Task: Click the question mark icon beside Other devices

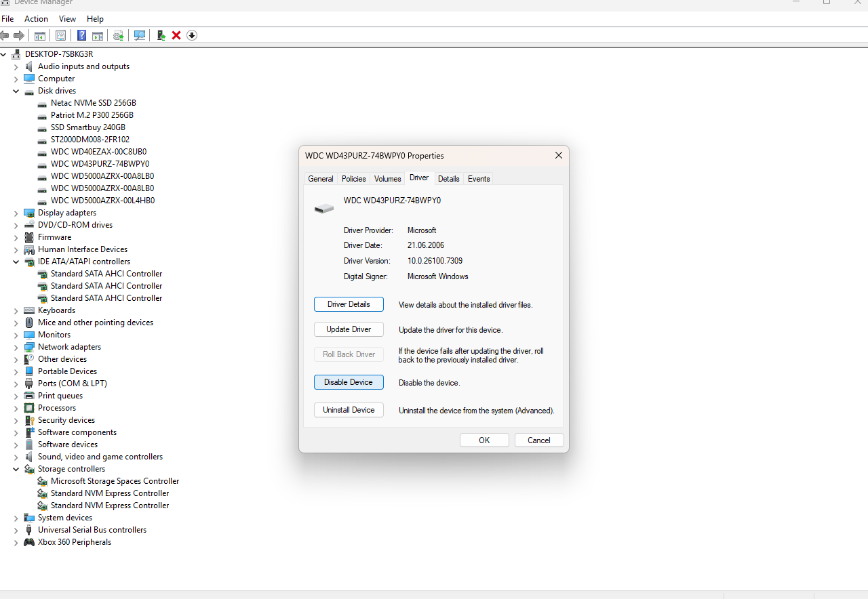Action: [29, 359]
